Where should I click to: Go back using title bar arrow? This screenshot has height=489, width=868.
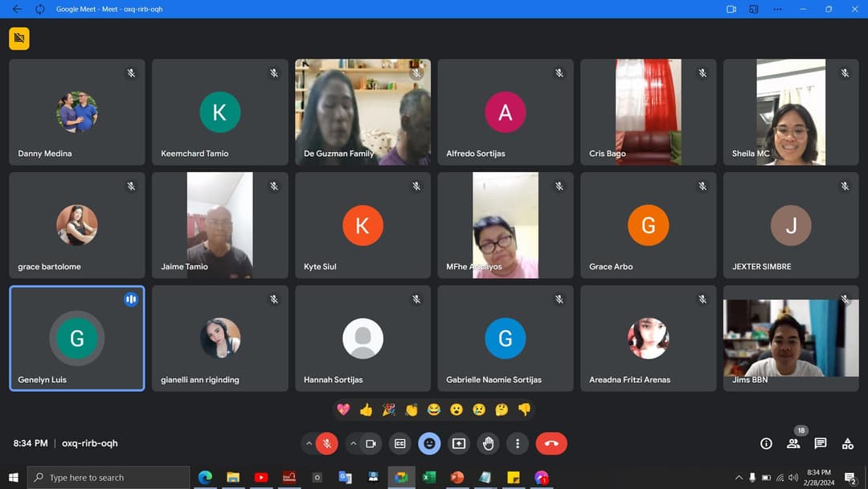coord(17,9)
